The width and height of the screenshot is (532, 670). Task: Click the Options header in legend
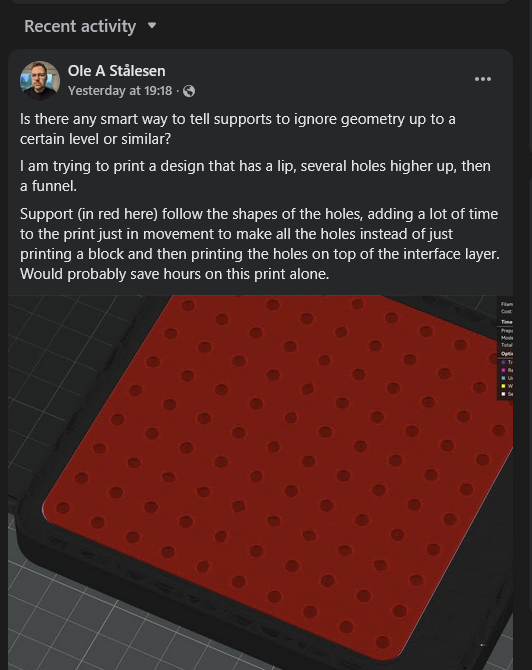(507, 354)
